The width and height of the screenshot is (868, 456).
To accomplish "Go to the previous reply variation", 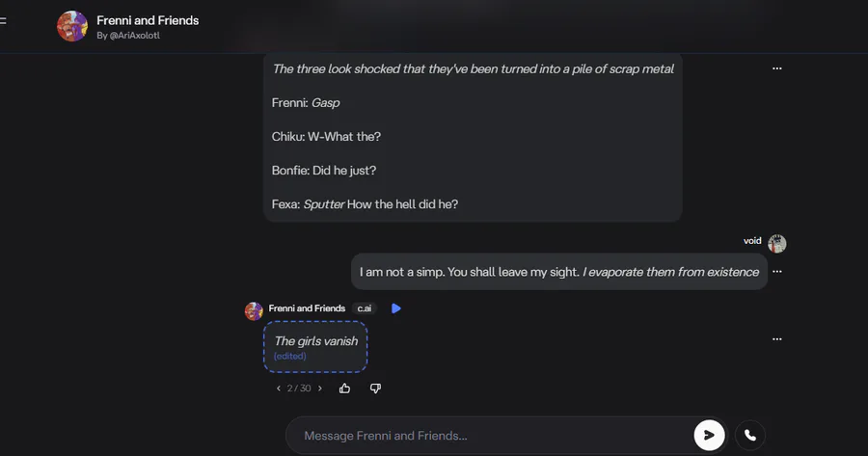I will coord(279,389).
